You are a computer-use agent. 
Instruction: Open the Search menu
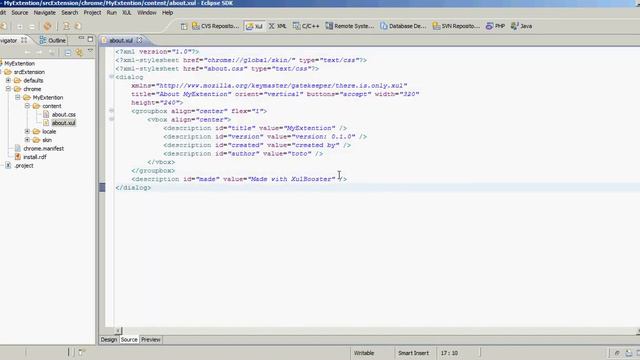tap(69, 13)
